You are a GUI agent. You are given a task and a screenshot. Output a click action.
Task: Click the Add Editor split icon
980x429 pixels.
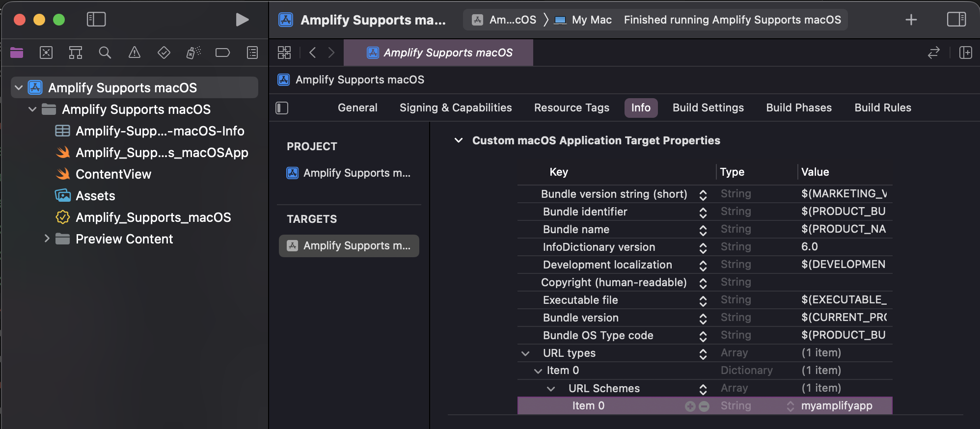pos(965,53)
